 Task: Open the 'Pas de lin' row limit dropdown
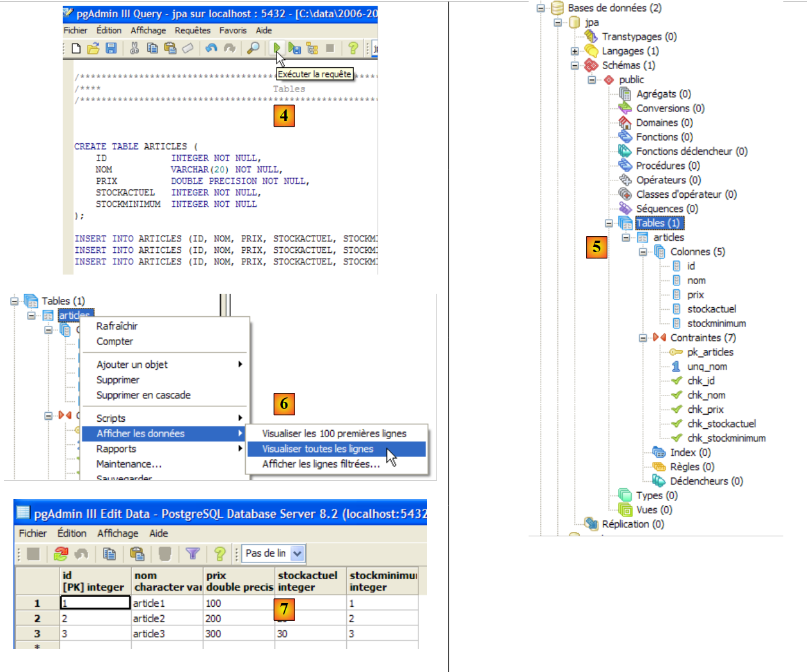point(297,554)
